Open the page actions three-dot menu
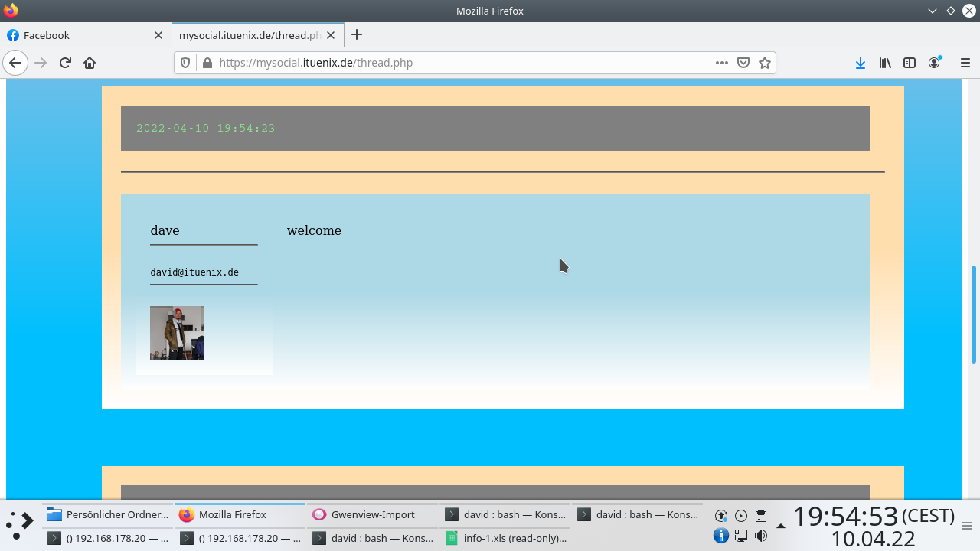 (x=720, y=63)
